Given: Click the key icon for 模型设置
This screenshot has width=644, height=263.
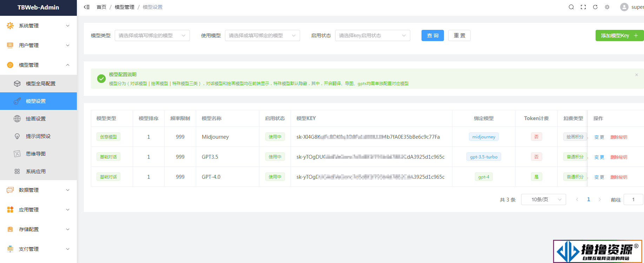Looking at the screenshot, I should coord(17,101).
